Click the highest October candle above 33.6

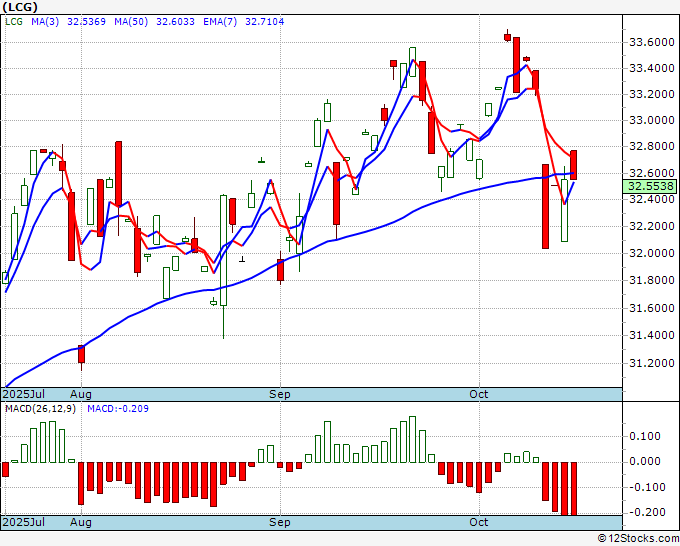[x=507, y=36]
